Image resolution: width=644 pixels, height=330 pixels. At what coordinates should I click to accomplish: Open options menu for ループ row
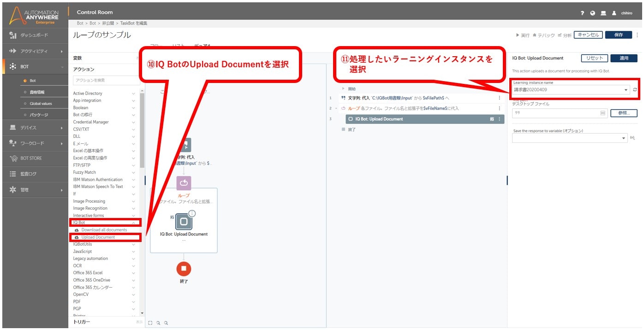point(499,108)
